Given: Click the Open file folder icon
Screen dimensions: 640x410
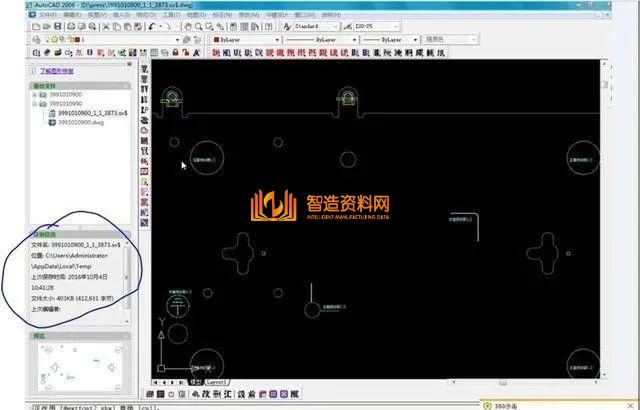Looking at the screenshot, I should click(x=47, y=27).
